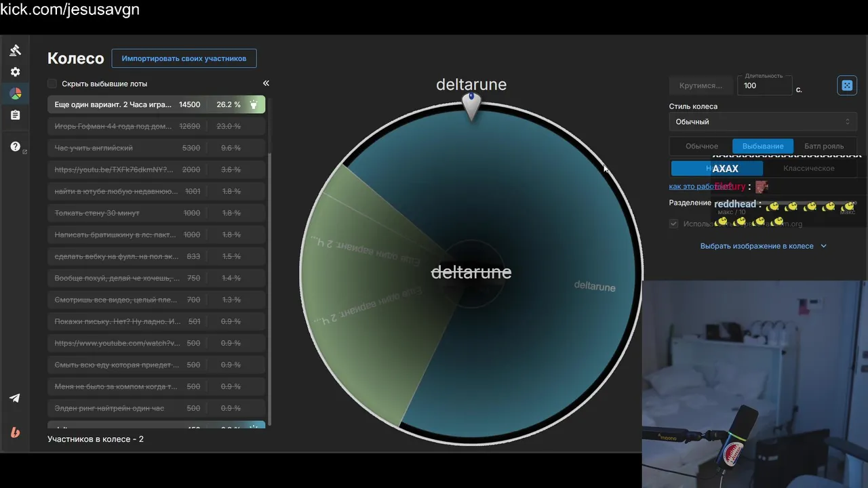868x488 pixels.
Task: Switch to the 'Обычное' mode tab
Action: [701, 146]
